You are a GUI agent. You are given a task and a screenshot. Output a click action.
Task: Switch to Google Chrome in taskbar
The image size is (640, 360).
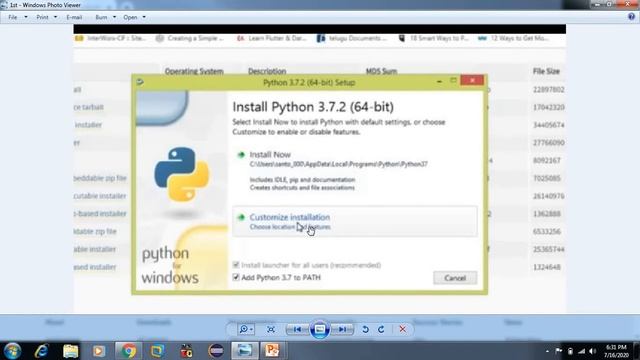click(129, 351)
